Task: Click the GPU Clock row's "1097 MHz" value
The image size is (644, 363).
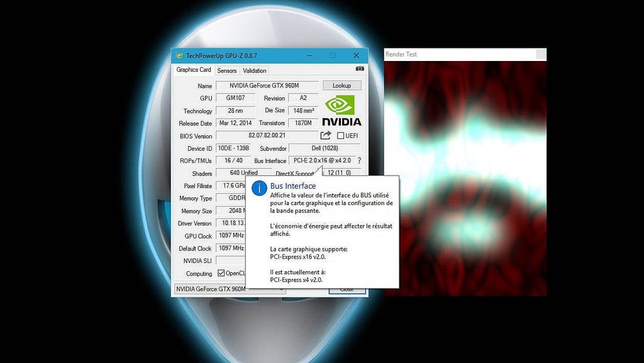Action: click(231, 235)
